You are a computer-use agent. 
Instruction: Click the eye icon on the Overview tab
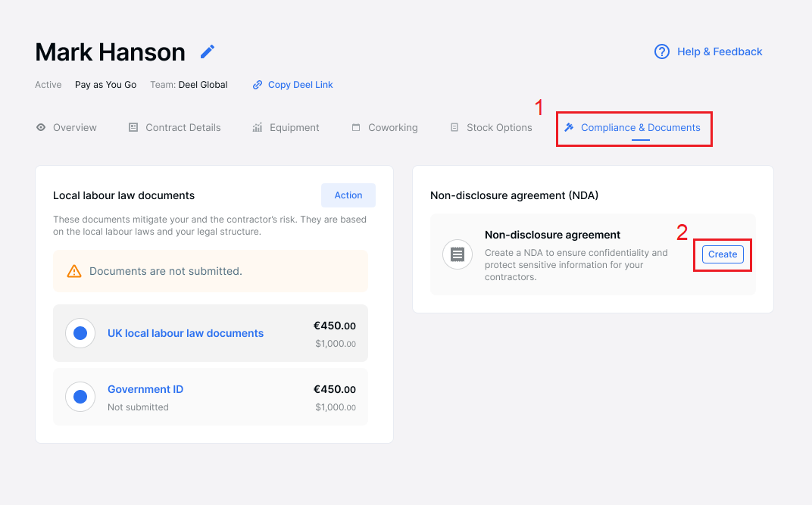[x=41, y=127]
